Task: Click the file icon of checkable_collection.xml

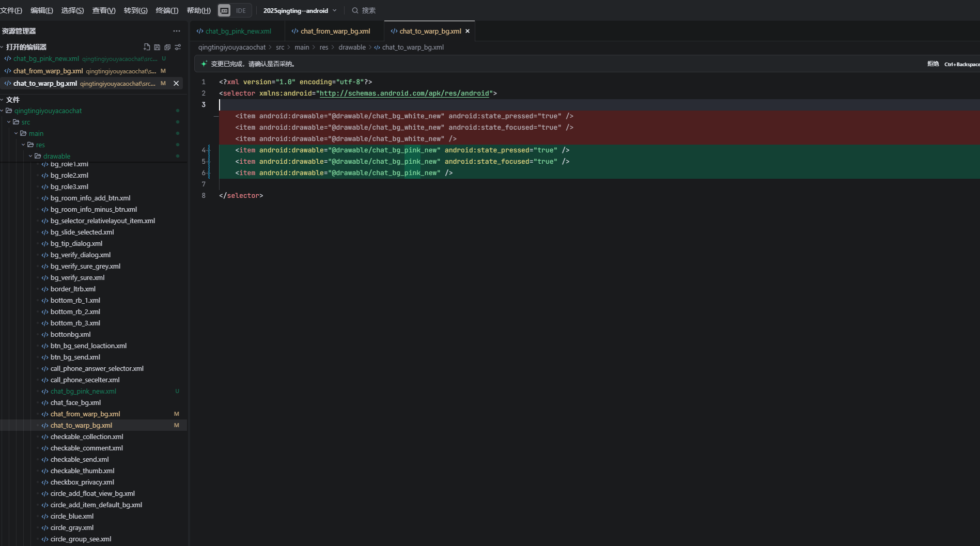Action: 45,436
